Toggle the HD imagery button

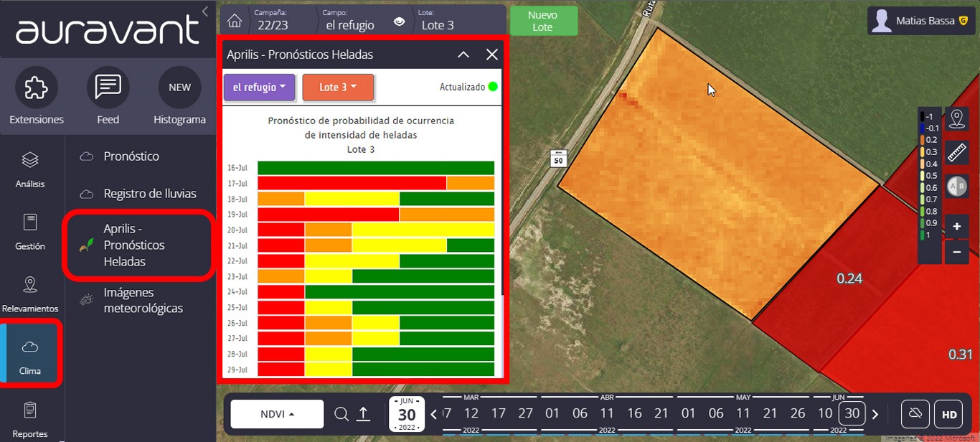[x=949, y=414]
